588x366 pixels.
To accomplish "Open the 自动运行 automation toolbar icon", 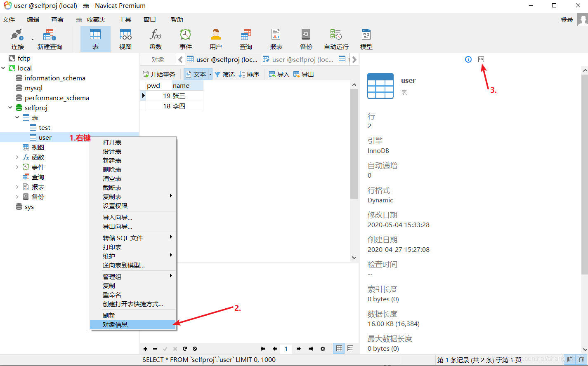I will [x=336, y=39].
